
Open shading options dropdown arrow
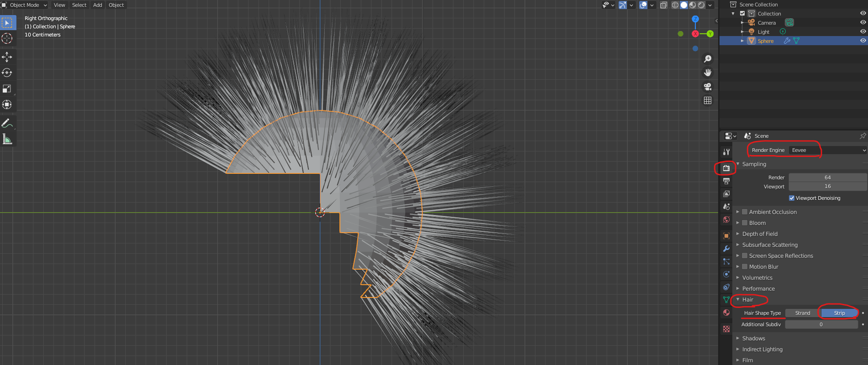[710, 5]
